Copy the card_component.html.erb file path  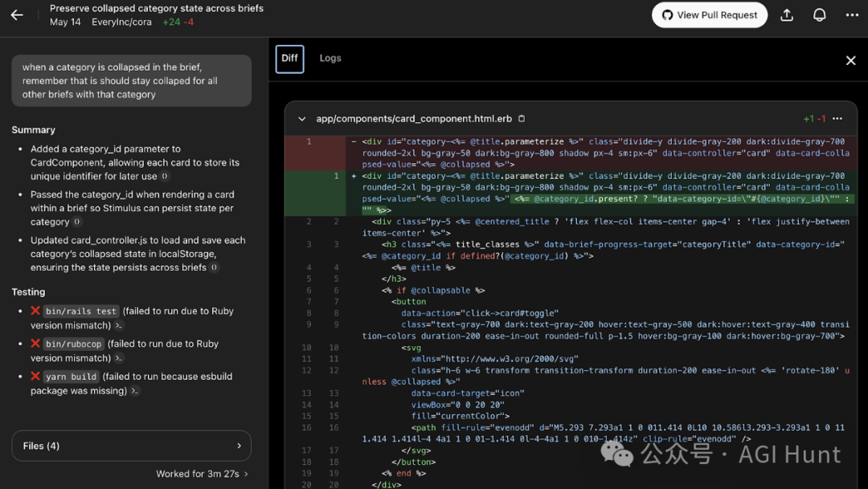point(522,118)
